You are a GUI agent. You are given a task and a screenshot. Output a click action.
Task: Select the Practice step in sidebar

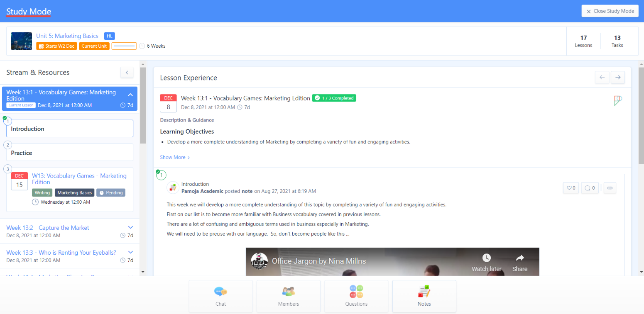pos(70,153)
